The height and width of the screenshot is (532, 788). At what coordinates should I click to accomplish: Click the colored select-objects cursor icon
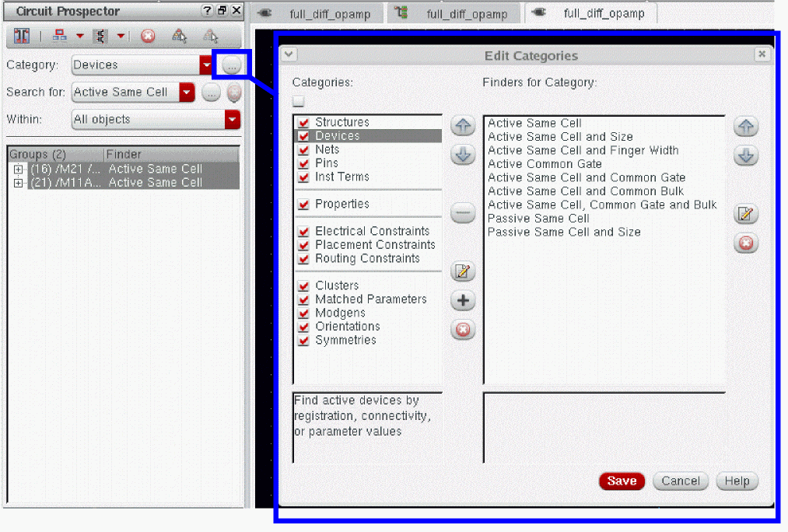(x=180, y=36)
